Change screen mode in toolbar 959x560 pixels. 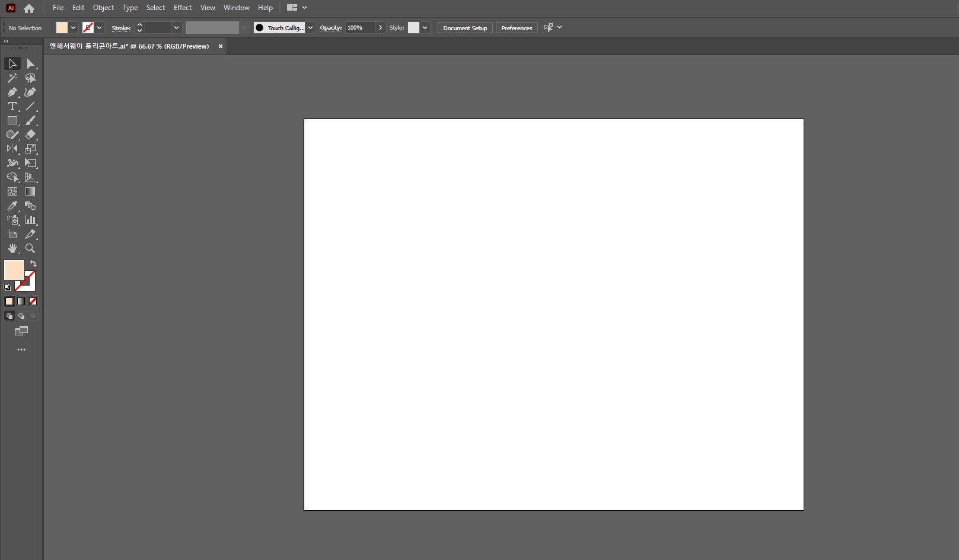coord(21,331)
